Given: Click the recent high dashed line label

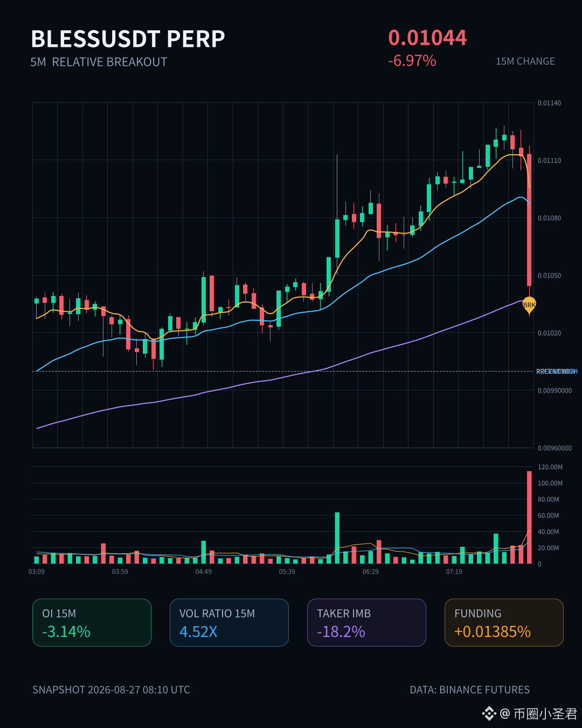Looking at the screenshot, I should click(x=557, y=372).
